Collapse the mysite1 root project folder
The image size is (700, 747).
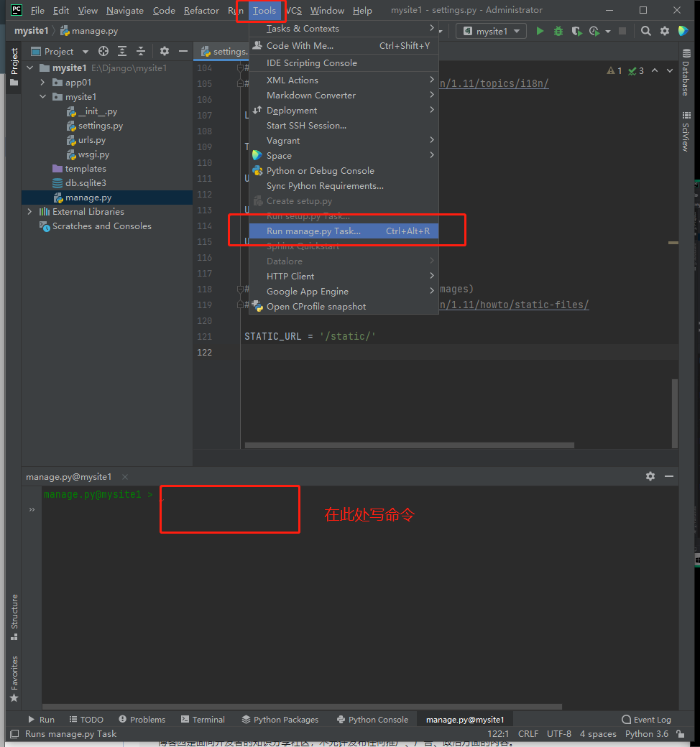point(30,68)
